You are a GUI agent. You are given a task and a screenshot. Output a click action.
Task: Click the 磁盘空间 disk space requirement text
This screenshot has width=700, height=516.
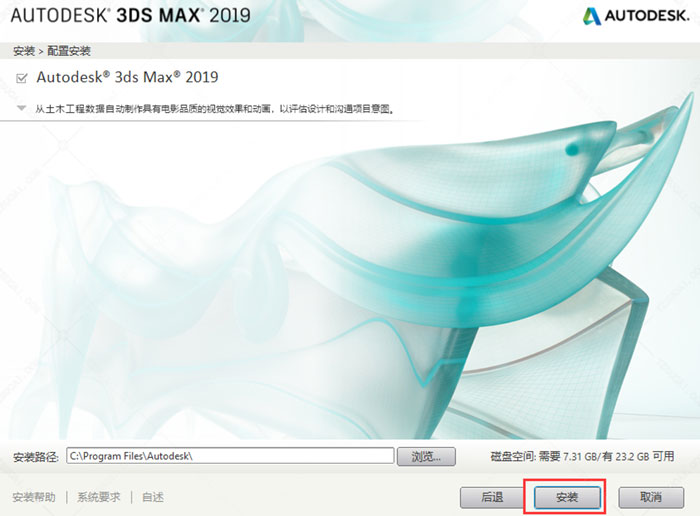tap(582, 456)
